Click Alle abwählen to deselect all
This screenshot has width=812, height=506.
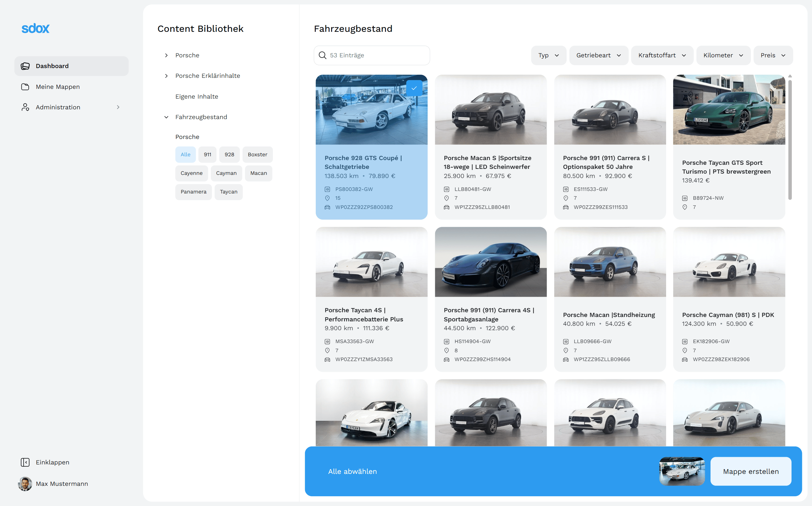tap(353, 472)
